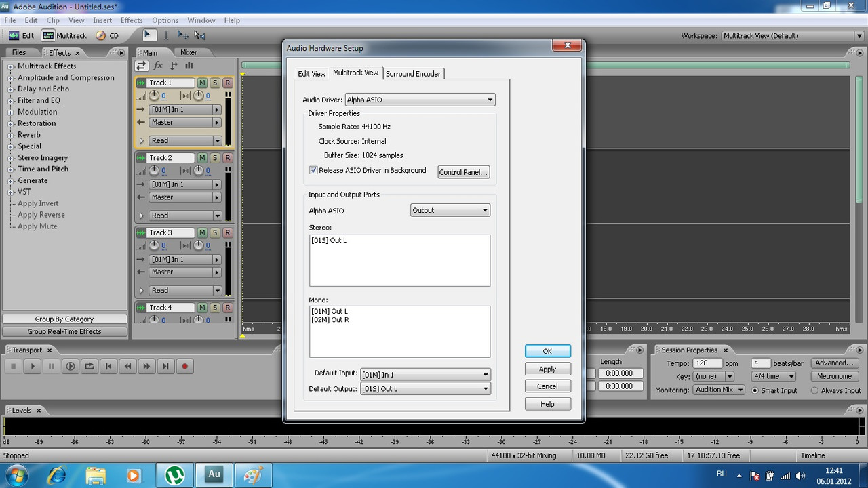868x488 pixels.
Task: Click Fast Forward in Transport
Action: [x=146, y=366]
